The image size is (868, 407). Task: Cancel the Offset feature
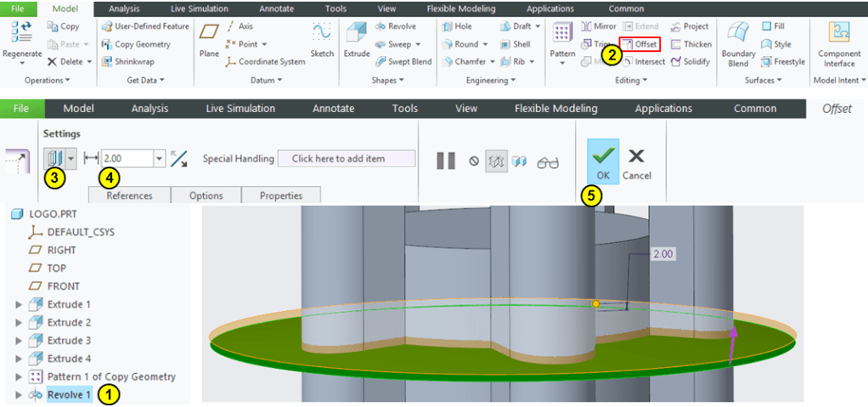[636, 161]
